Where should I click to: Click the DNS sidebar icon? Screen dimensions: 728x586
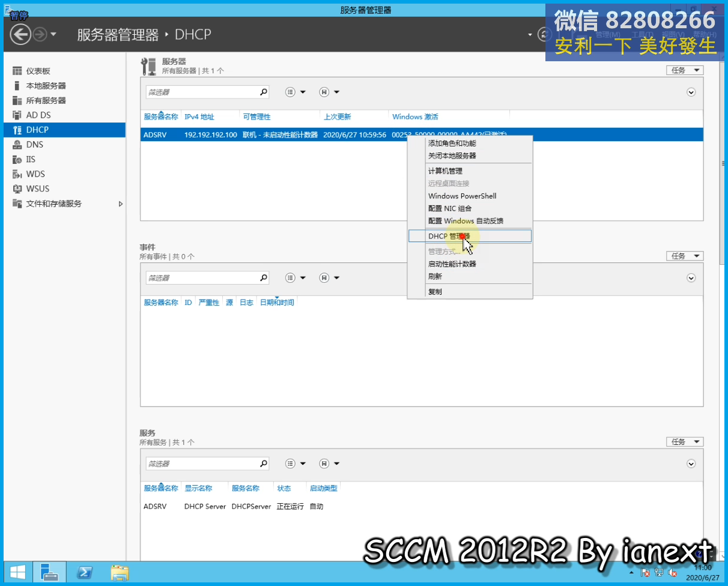coord(17,145)
